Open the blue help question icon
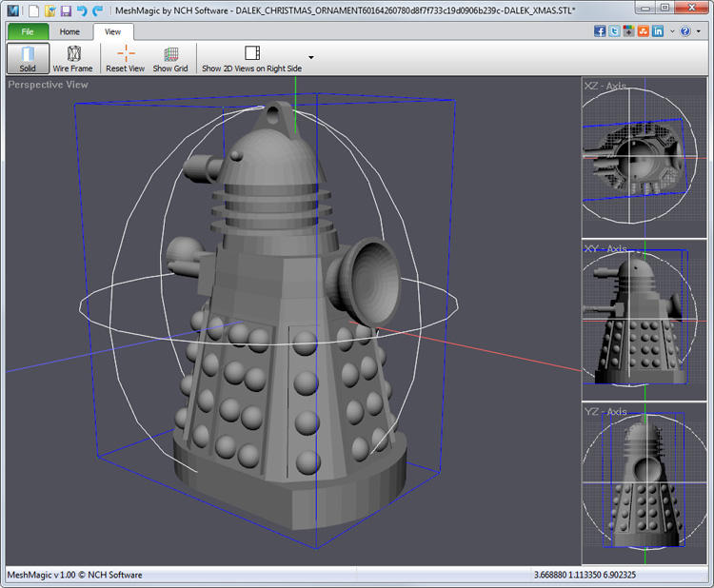This screenshot has height=588, width=714. 685,31
